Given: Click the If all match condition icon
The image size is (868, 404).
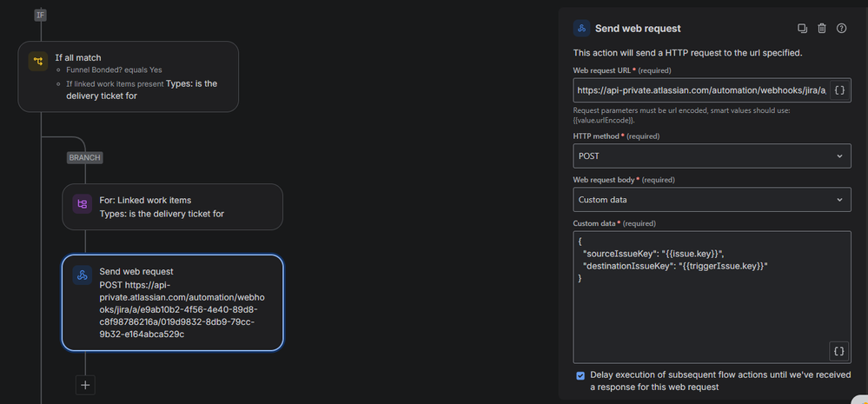Looking at the screenshot, I should click(x=38, y=62).
